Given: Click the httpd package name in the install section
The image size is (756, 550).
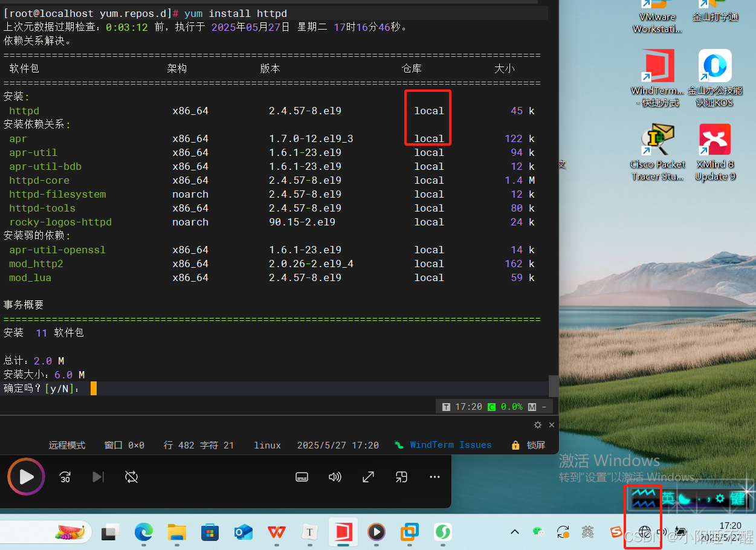Looking at the screenshot, I should pyautogui.click(x=24, y=111).
